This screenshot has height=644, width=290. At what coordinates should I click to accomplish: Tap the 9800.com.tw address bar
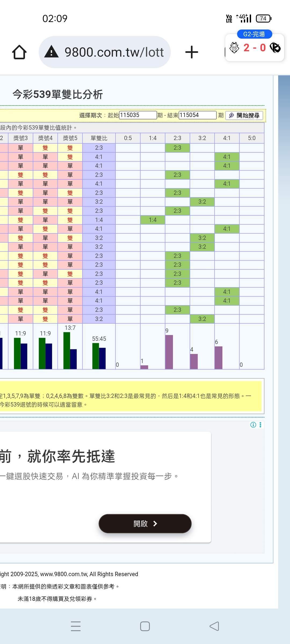[x=114, y=52]
